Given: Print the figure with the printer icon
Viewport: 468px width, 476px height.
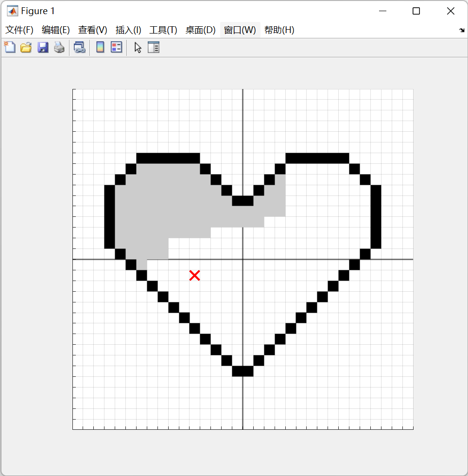Looking at the screenshot, I should [59, 48].
